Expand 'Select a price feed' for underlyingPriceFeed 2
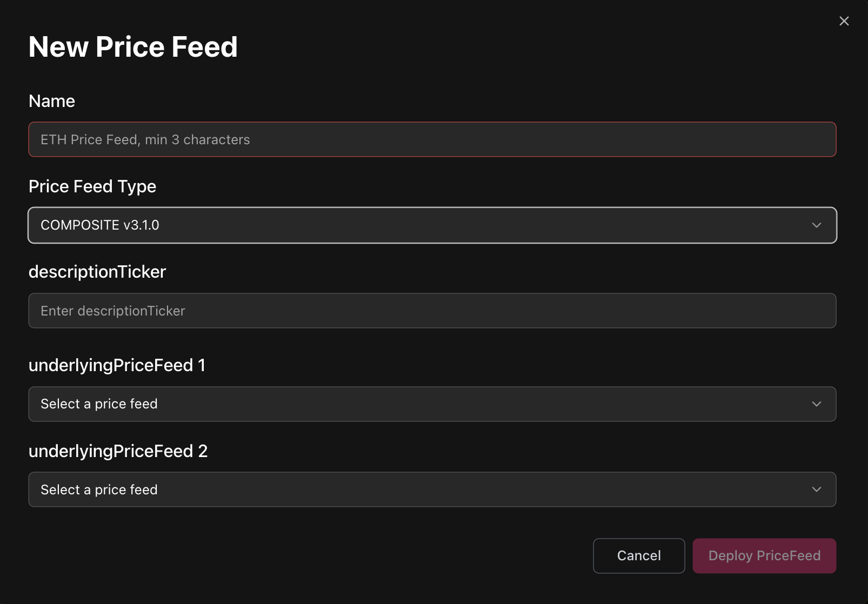The height and width of the screenshot is (604, 868). click(431, 489)
